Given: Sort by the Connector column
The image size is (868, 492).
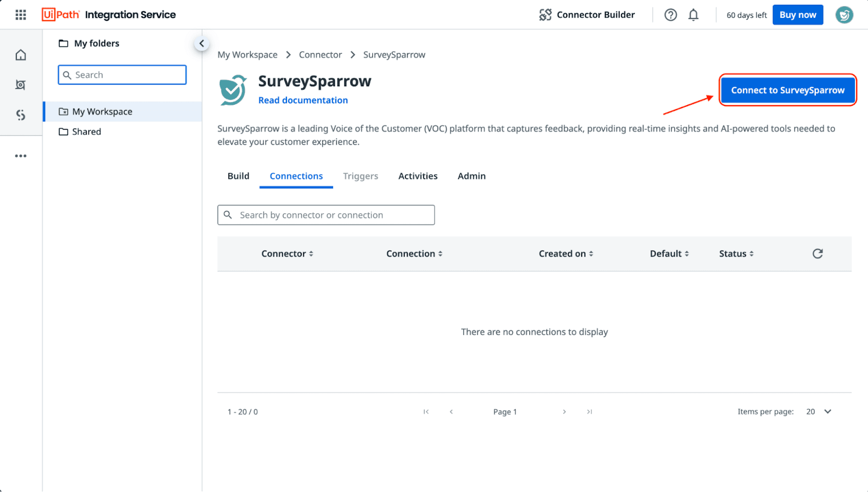Looking at the screenshot, I should coord(287,254).
